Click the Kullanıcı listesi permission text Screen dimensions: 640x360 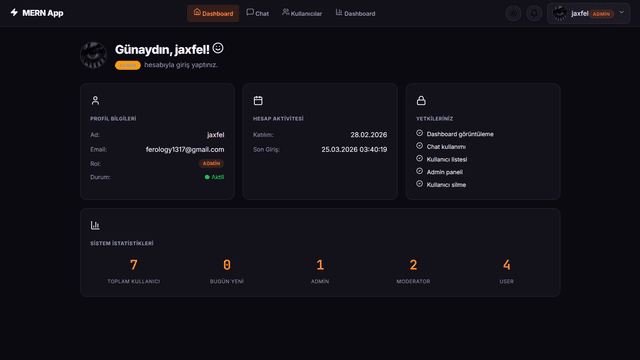447,159
